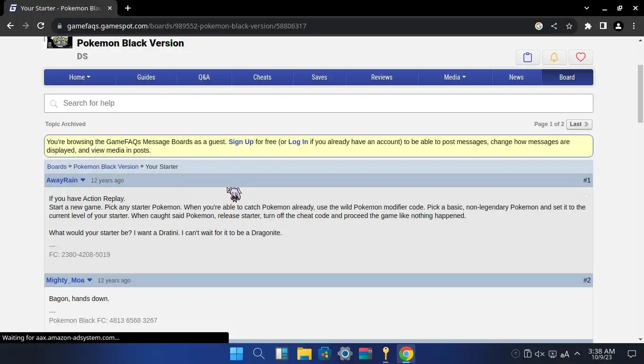Viewport: 644px width, 364px height.
Task: Go to the Q&A tab
Action: (x=204, y=77)
